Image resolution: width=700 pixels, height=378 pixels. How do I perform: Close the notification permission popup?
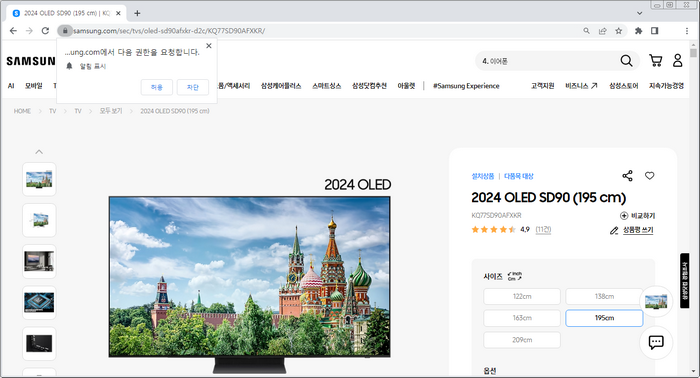coord(208,46)
